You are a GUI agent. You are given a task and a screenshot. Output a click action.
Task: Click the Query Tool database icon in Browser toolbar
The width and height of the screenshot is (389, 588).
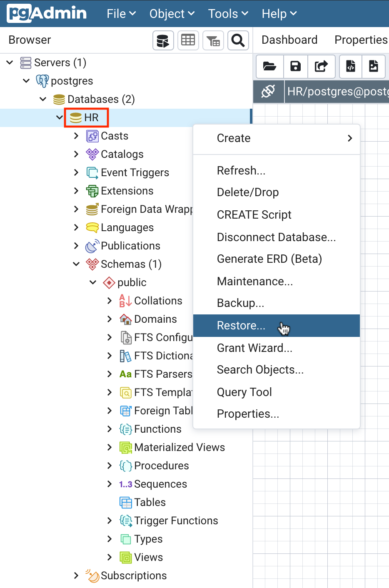coord(163,40)
